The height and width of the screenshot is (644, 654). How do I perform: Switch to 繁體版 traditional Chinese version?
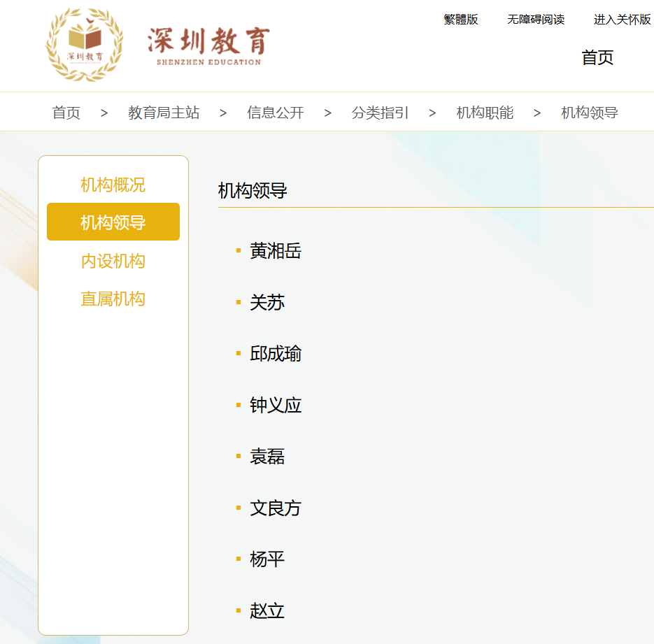pos(461,19)
